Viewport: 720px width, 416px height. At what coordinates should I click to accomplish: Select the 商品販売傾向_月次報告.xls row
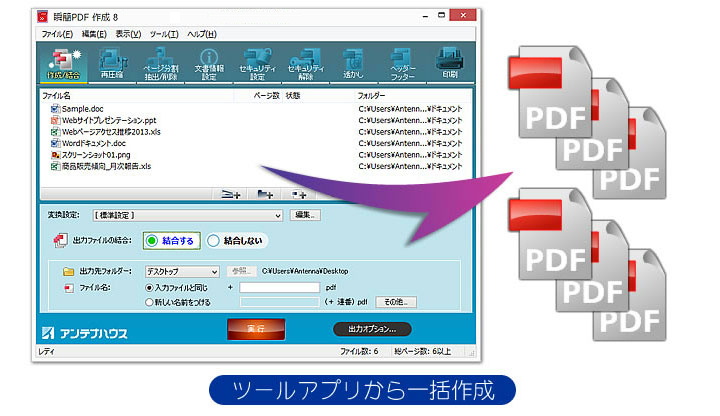(255, 166)
